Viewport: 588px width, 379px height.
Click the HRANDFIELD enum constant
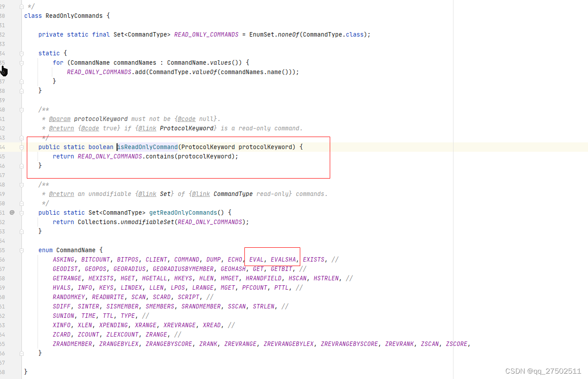coord(264,278)
